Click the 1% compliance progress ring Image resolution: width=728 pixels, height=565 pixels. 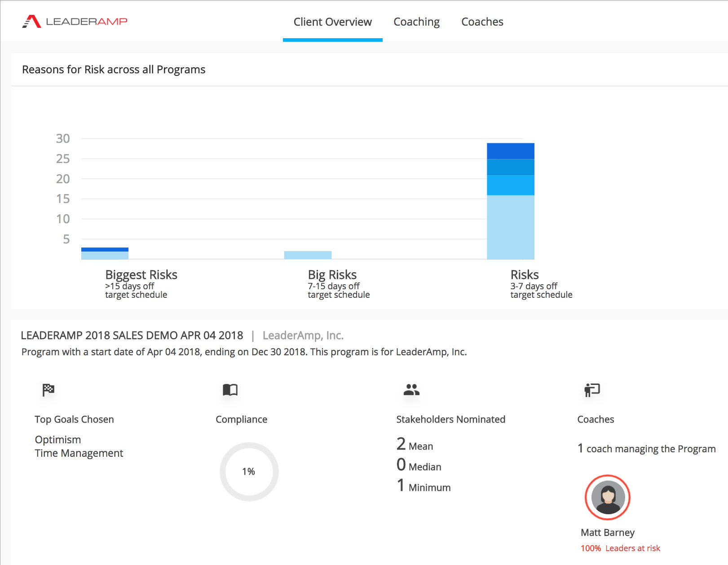pyautogui.click(x=249, y=472)
